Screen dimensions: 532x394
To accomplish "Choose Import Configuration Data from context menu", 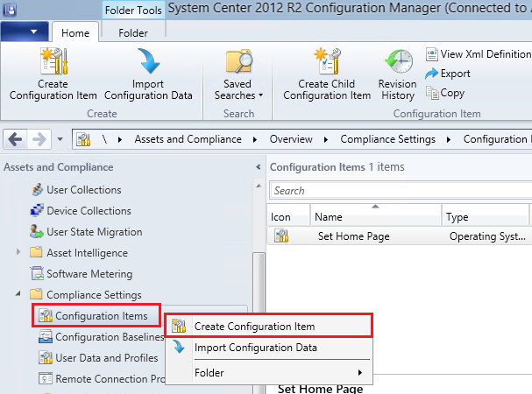I will 255,348.
